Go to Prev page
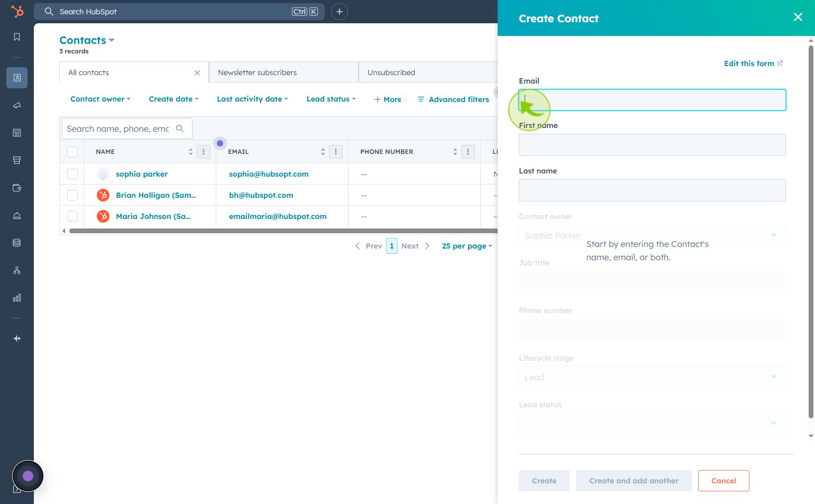This screenshot has width=815, height=504. click(369, 246)
